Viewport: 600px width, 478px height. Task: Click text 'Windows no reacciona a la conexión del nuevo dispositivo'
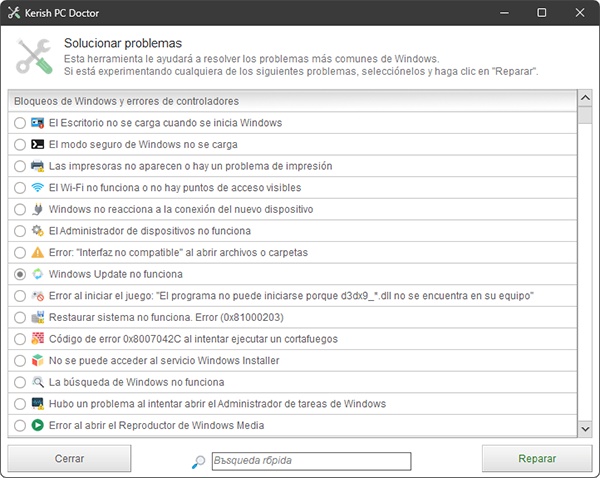pyautogui.click(x=181, y=209)
